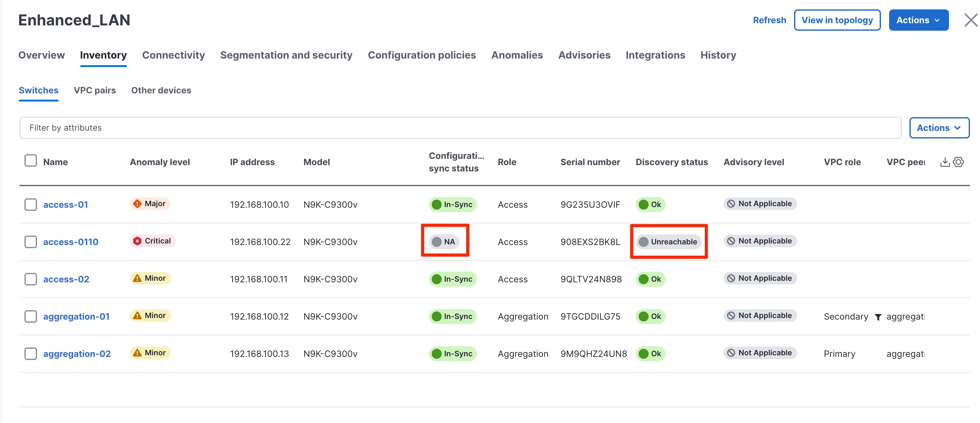This screenshot has height=423, width=980.
Task: Click the Unreachable discovery status badge
Action: [668, 242]
